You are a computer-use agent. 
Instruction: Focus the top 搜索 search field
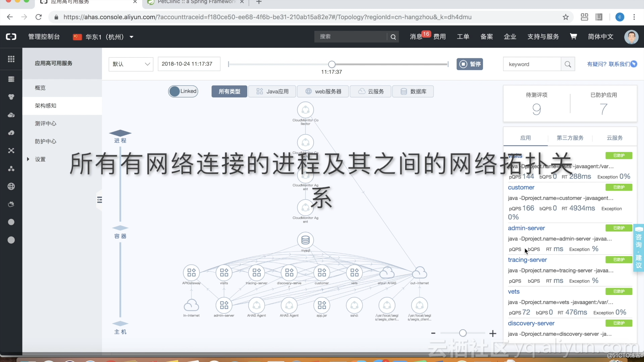[x=351, y=37]
